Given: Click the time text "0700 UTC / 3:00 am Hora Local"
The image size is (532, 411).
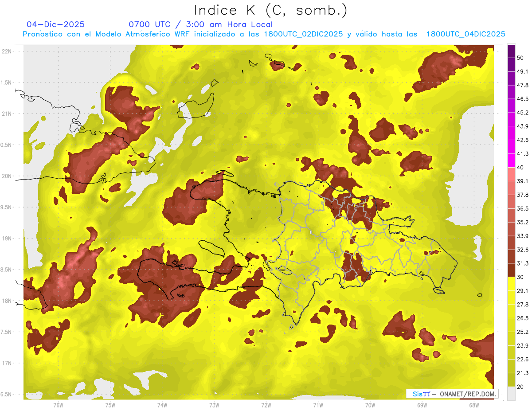Looking at the screenshot, I should [x=200, y=24].
